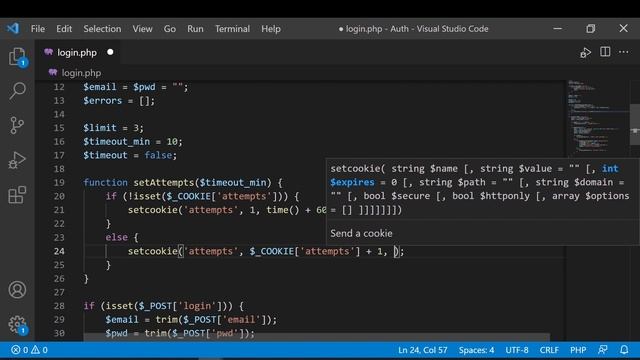Open the Search view in activity bar
640x360 pixels.
[x=17, y=91]
